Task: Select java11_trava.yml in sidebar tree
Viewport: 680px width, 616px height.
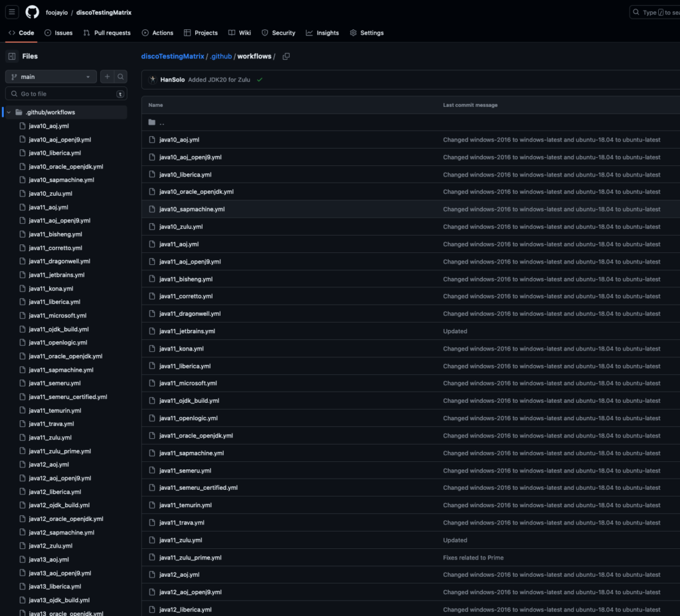Action: 51,424
